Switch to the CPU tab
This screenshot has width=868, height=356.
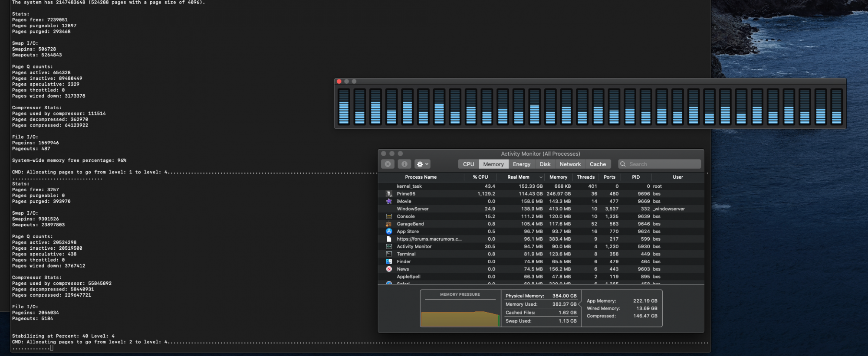(468, 164)
